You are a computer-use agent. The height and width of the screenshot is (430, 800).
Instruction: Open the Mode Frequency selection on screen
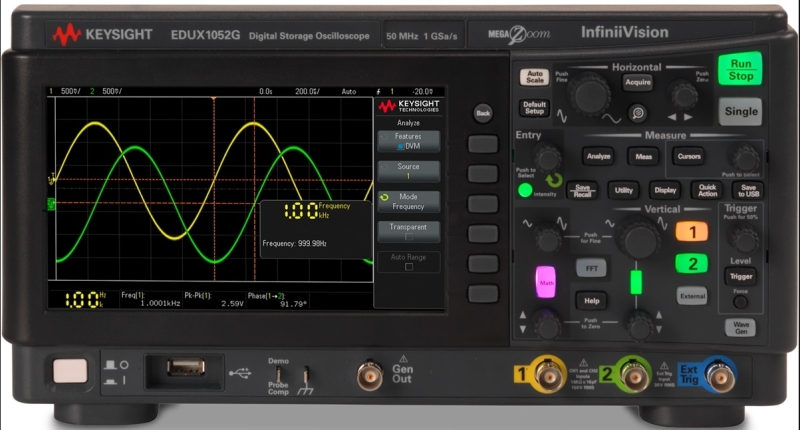click(x=409, y=201)
